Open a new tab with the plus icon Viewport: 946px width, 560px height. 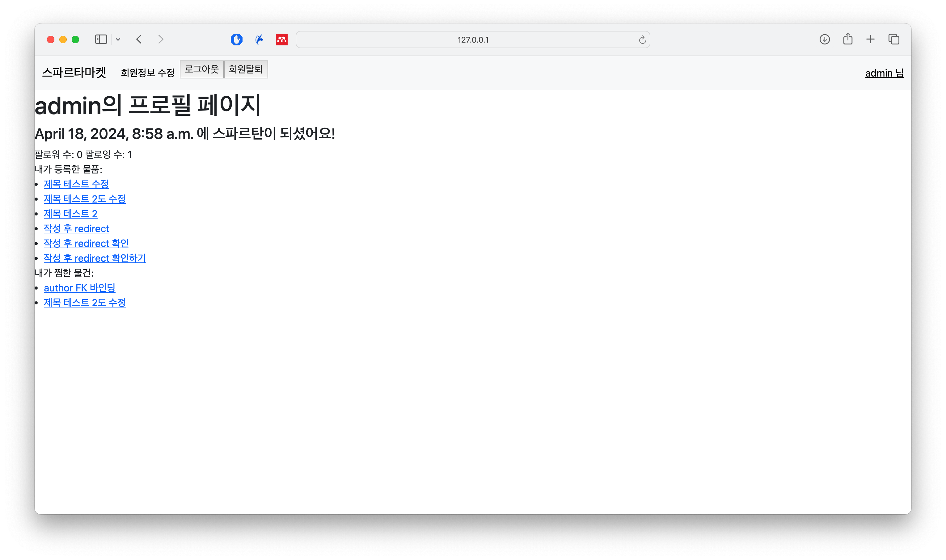click(x=871, y=39)
